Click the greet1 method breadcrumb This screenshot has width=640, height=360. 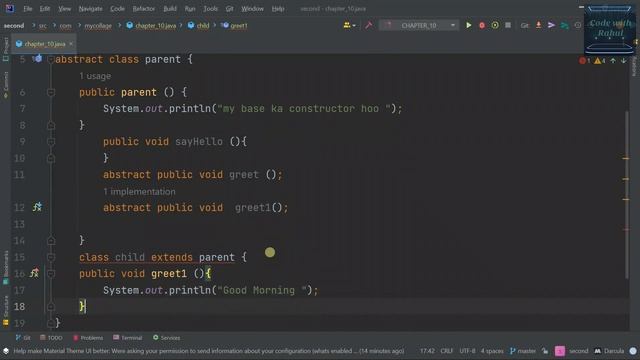point(235,26)
